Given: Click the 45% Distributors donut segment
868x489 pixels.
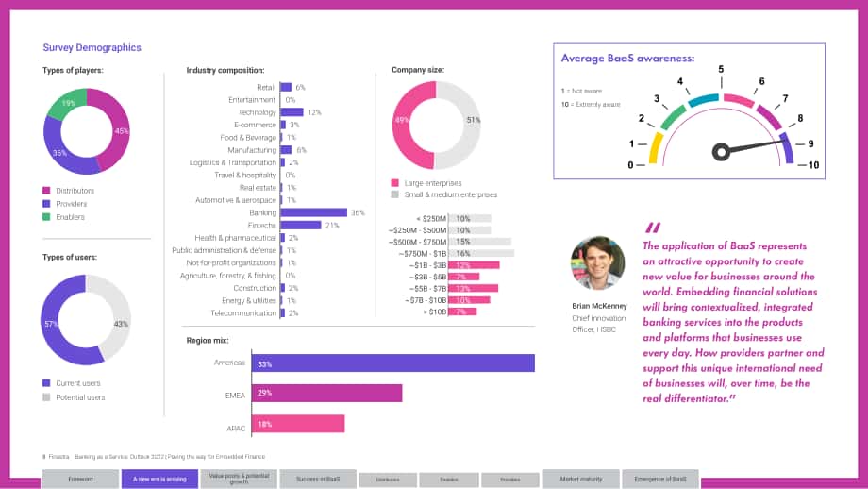Looking at the screenshot, I should point(119,133).
